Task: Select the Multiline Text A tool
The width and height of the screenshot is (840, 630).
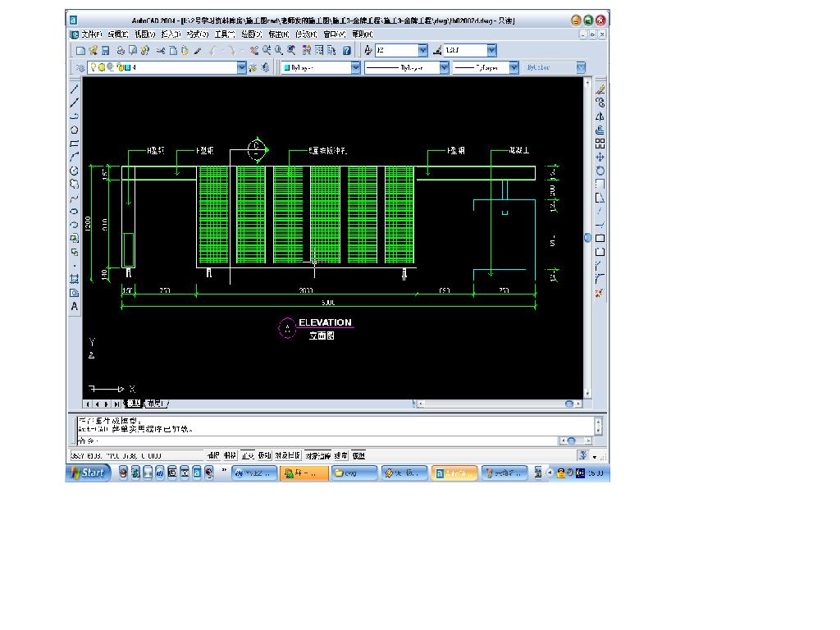Action: point(75,307)
